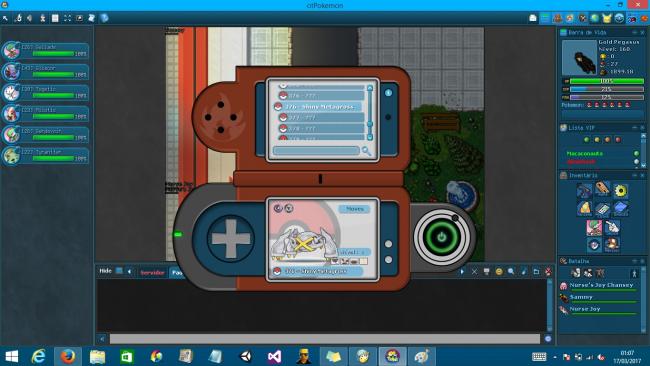Click the Pokedex green power button
650x366 pixels.
coord(441,237)
